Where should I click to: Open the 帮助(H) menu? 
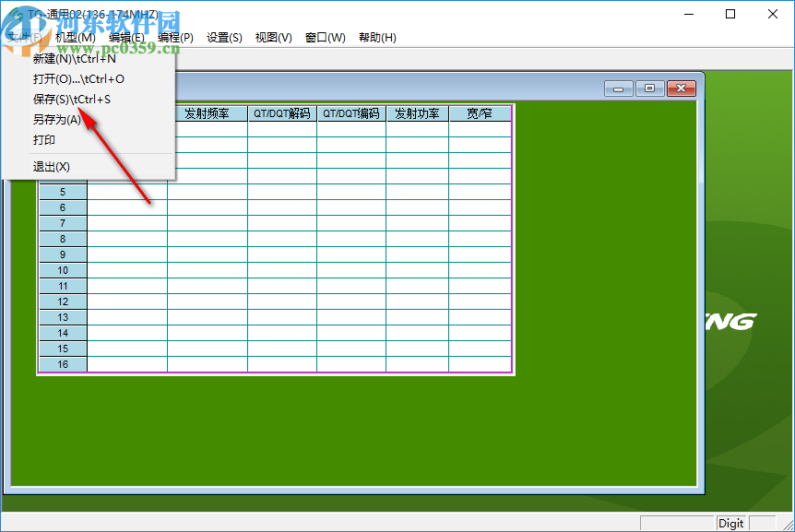click(x=377, y=38)
